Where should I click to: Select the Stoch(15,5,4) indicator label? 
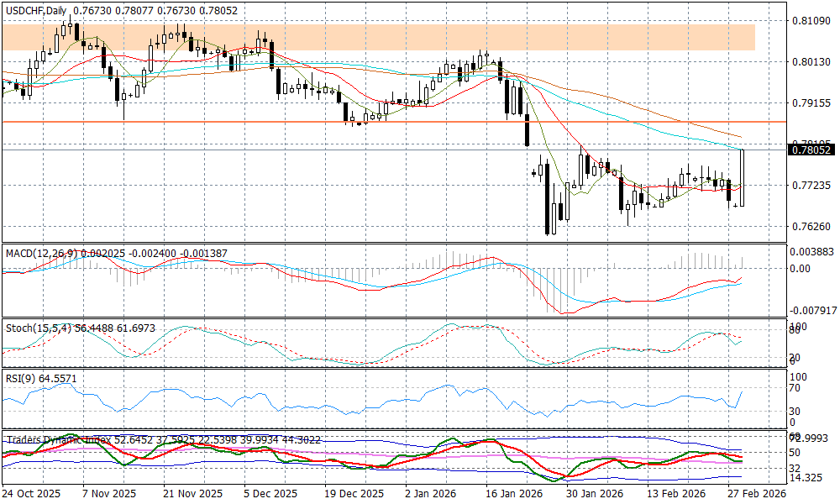[x=34, y=326]
